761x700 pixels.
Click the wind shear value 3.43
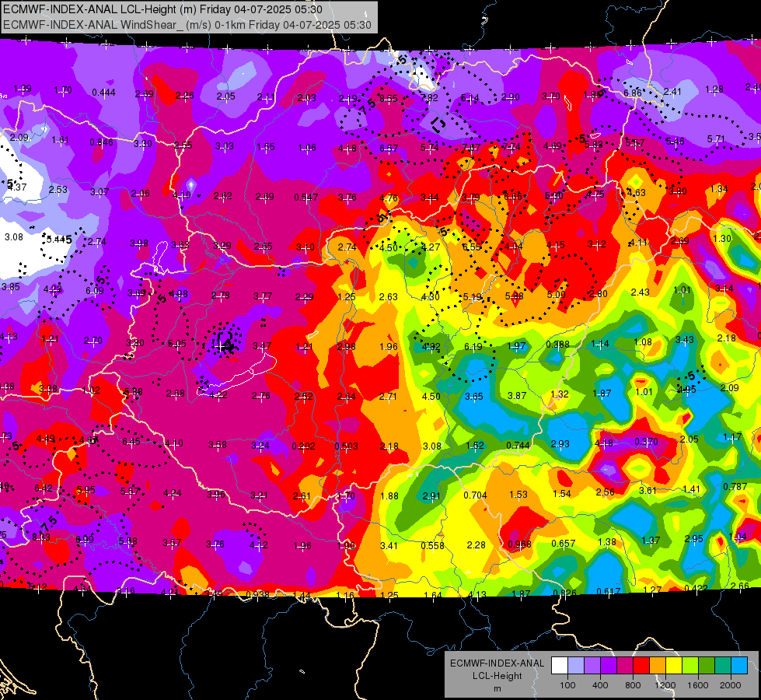pyautogui.click(x=685, y=340)
